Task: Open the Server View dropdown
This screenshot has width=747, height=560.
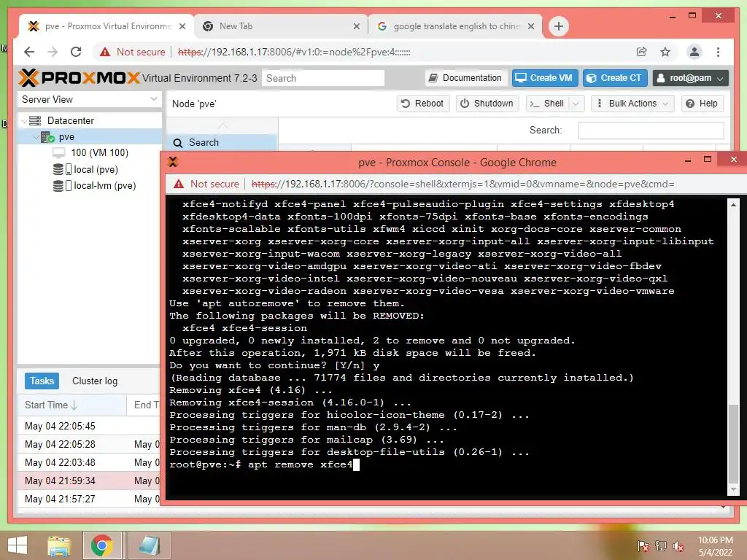Action: coord(89,99)
